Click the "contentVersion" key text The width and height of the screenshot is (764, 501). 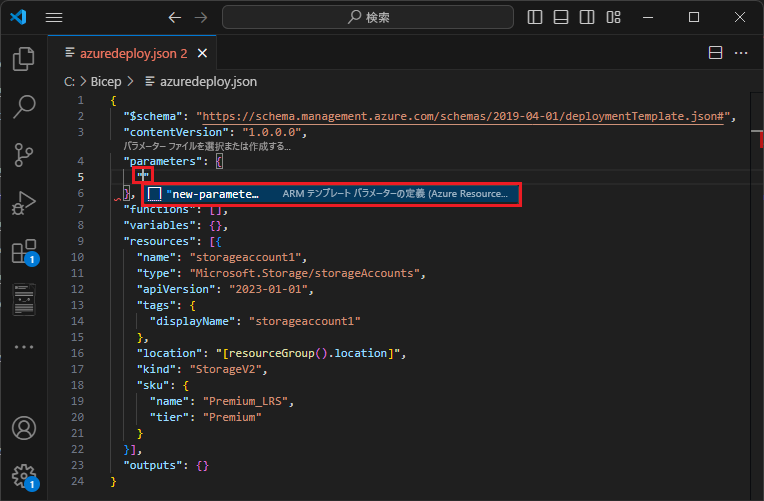pyautogui.click(x=176, y=132)
